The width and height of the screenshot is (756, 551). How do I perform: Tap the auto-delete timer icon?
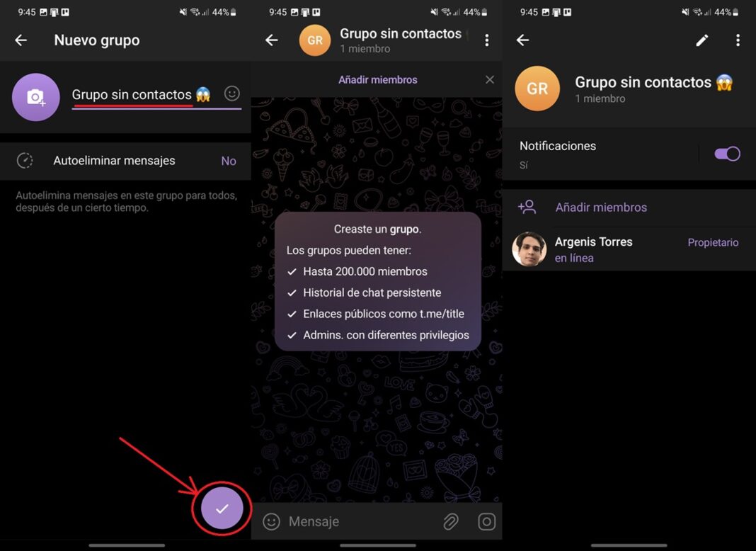[x=25, y=161]
